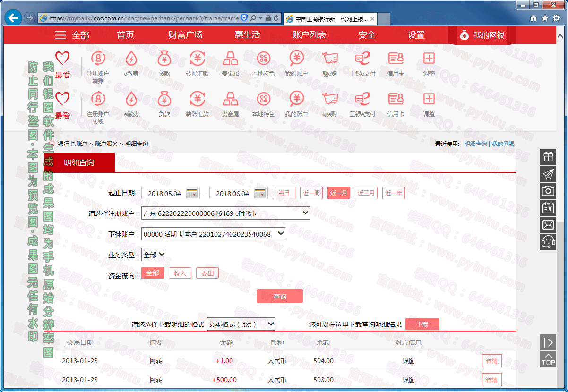
Task: Open end date calendar picker icon
Action: [x=260, y=193]
